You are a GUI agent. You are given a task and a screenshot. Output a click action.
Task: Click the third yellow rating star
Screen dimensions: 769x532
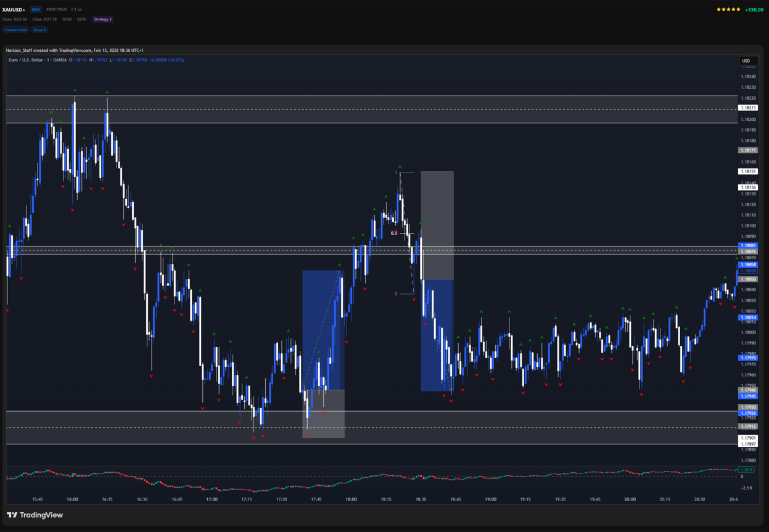pos(728,9)
